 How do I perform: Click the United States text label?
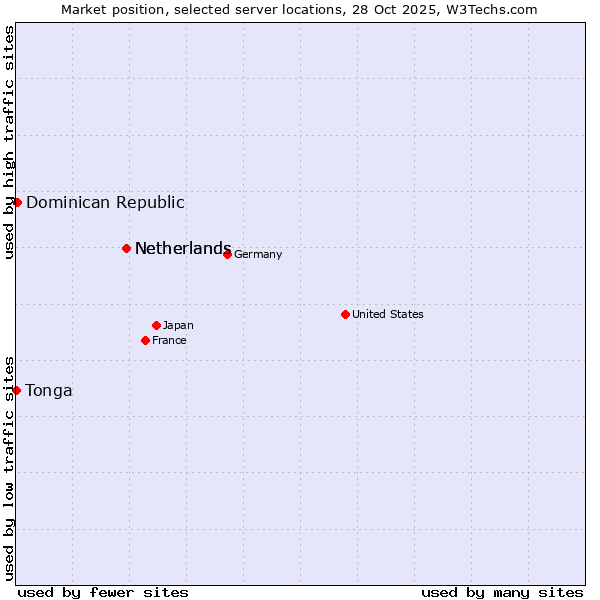[387, 314]
